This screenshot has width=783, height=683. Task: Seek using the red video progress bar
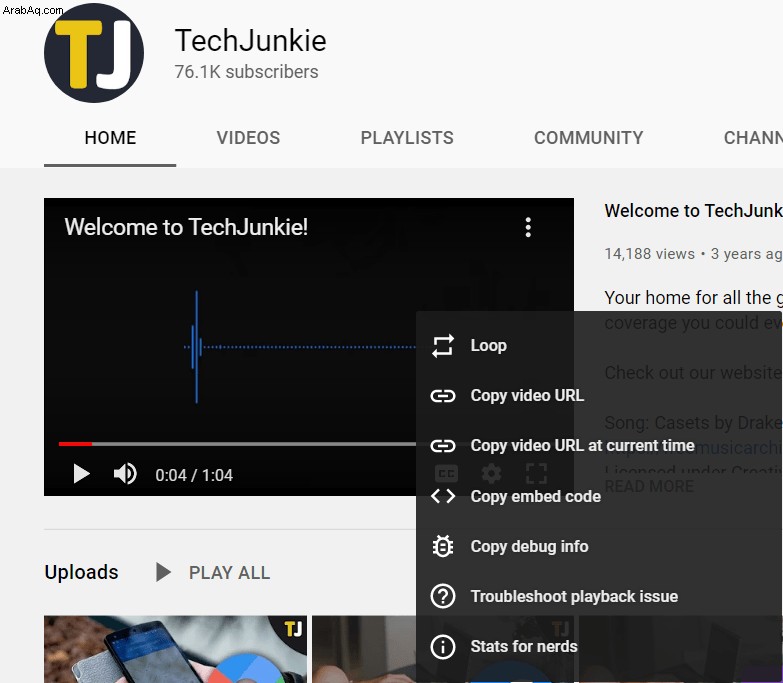(x=75, y=443)
